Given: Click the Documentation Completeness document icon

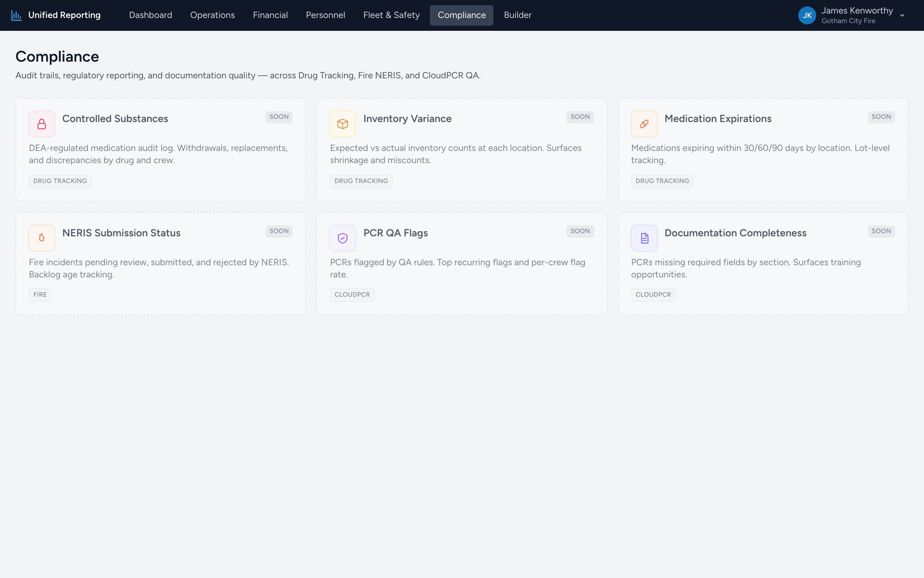Looking at the screenshot, I should coord(644,238).
